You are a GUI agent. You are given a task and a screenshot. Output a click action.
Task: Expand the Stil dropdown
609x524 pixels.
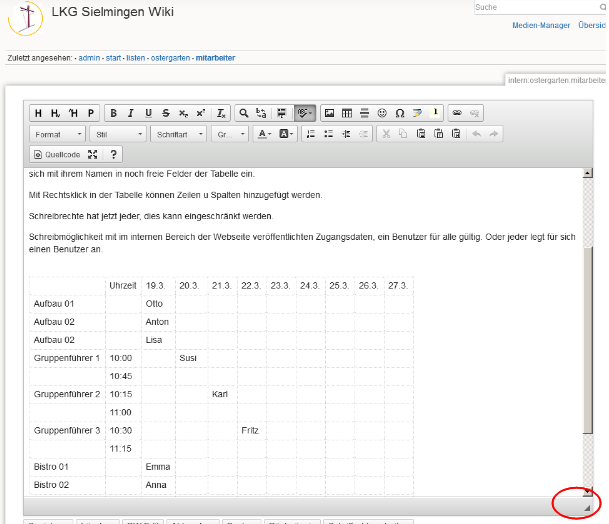tap(117, 134)
